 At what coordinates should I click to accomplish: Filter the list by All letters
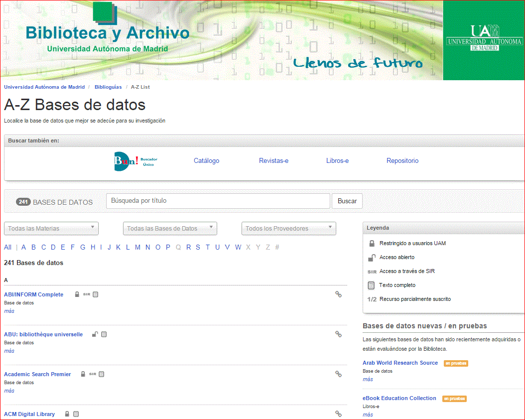[x=7, y=247]
